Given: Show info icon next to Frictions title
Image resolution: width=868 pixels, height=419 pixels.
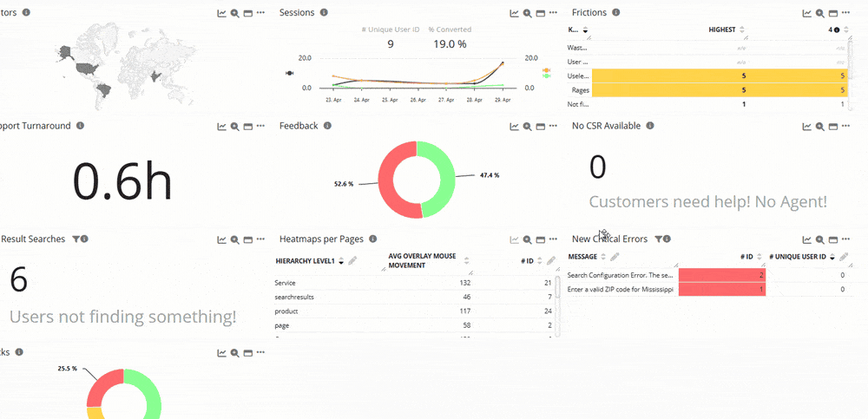Looking at the screenshot, I should [615, 12].
